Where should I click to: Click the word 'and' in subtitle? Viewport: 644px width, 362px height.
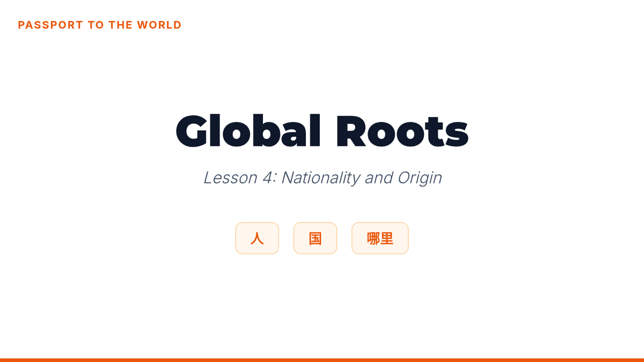pos(379,178)
